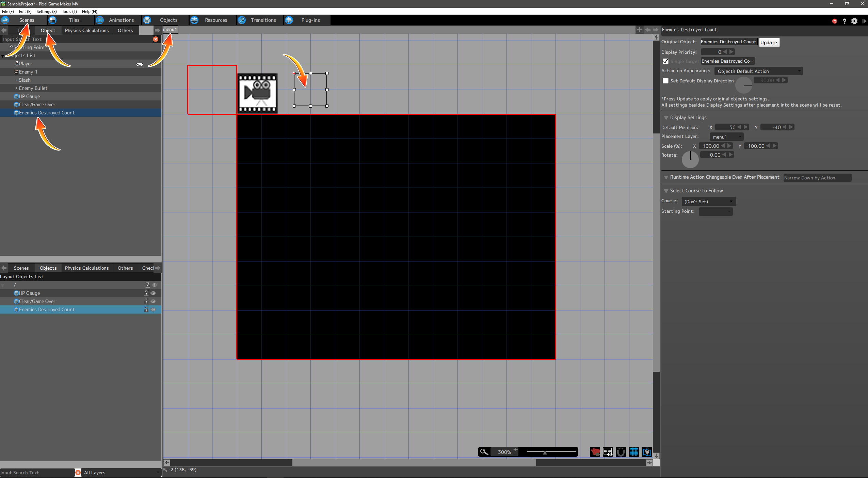Click the Narrow Down by Action field
868x478 pixels.
(x=817, y=178)
